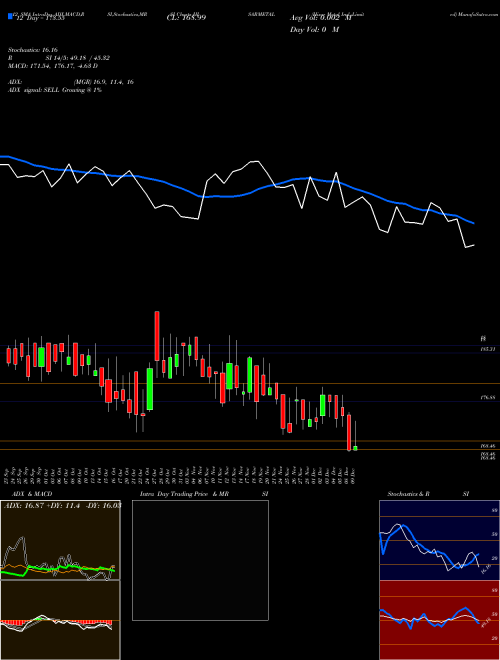500x660 pixels.
Task: Click the Intra Day Trading Price & MR title
Action: [204, 494]
